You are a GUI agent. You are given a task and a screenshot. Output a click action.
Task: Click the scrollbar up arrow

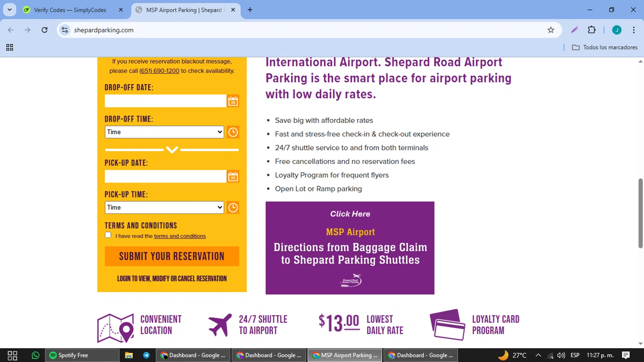click(x=641, y=61)
